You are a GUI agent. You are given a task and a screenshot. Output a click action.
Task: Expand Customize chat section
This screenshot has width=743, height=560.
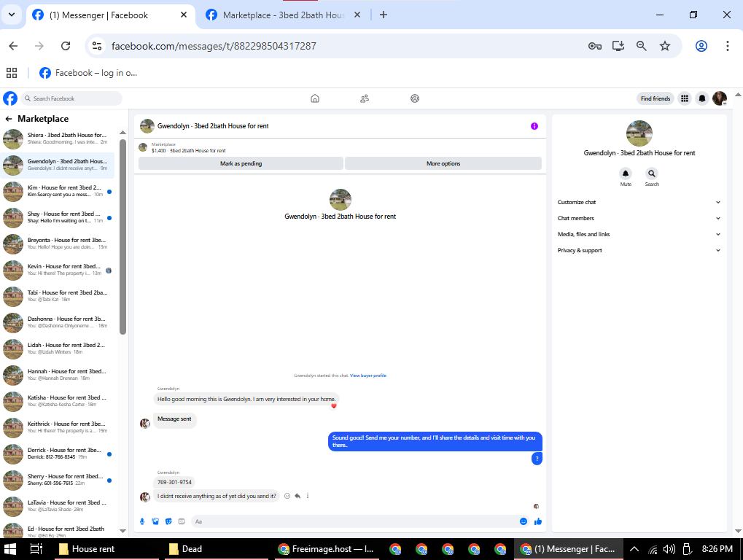click(x=639, y=202)
